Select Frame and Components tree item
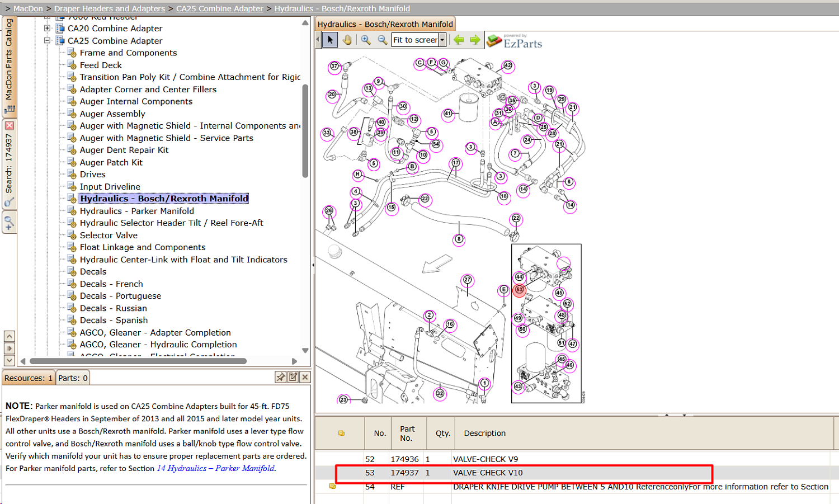The image size is (839, 504). click(x=128, y=53)
